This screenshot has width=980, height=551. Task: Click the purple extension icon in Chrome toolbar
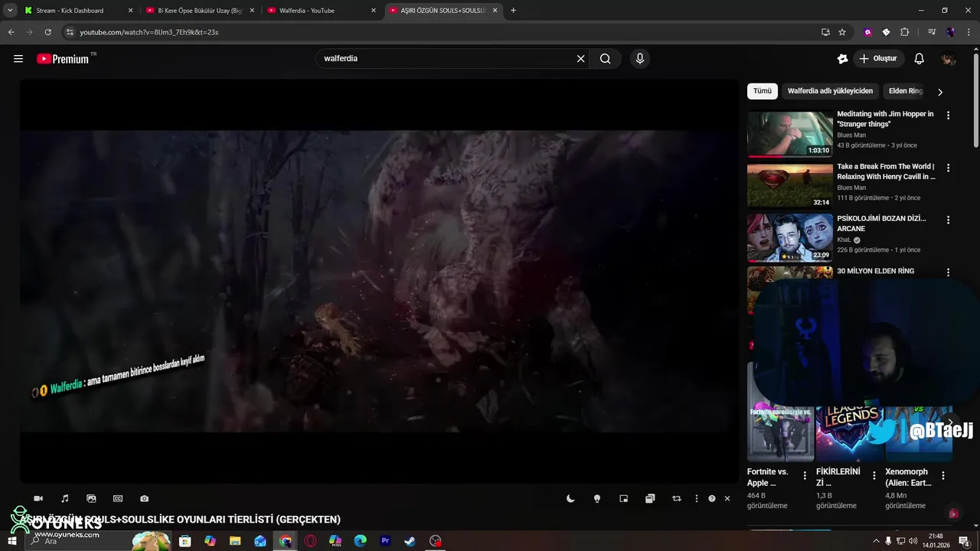click(867, 32)
